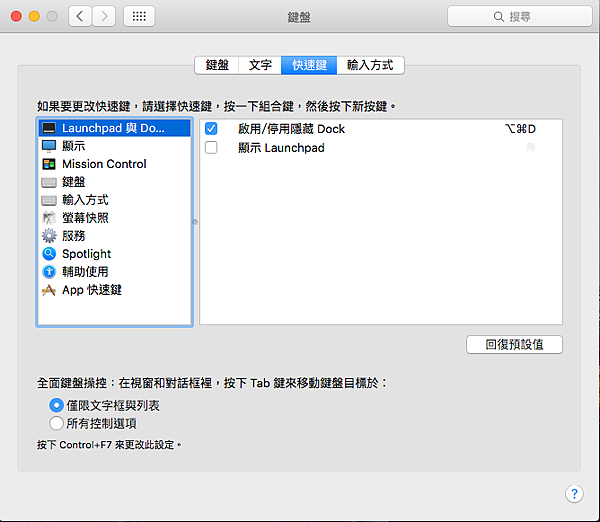
Task: Click the Launchpad 與 Dock category icon
Action: [x=49, y=128]
